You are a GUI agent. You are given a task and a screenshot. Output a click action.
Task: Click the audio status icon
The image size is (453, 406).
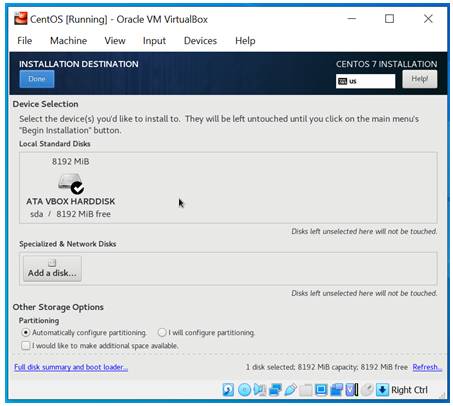[260, 390]
